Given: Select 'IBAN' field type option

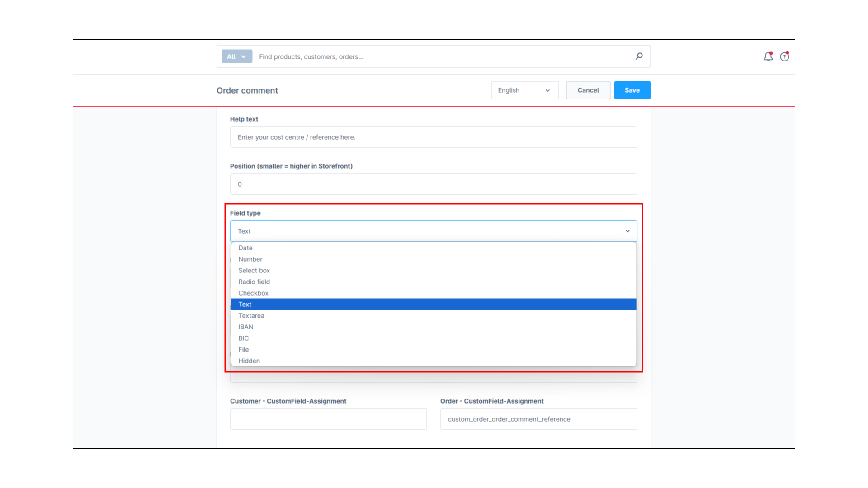Looking at the screenshot, I should click(246, 327).
